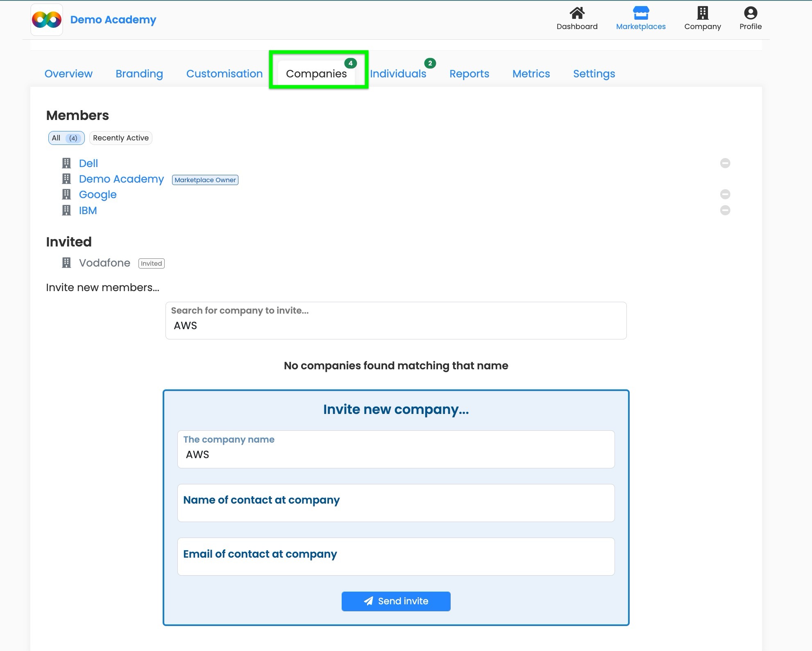
Task: Open the Settings tab
Action: coord(594,74)
